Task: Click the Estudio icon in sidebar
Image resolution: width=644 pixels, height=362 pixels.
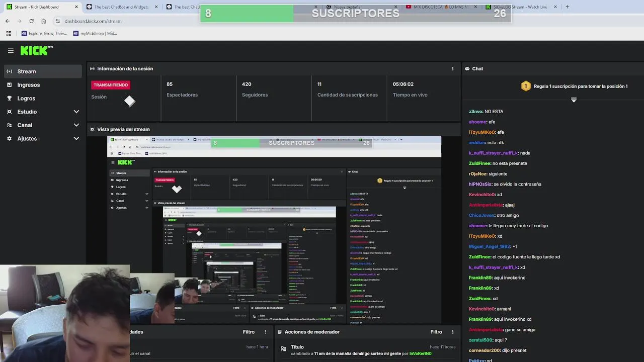Action: coord(9,112)
